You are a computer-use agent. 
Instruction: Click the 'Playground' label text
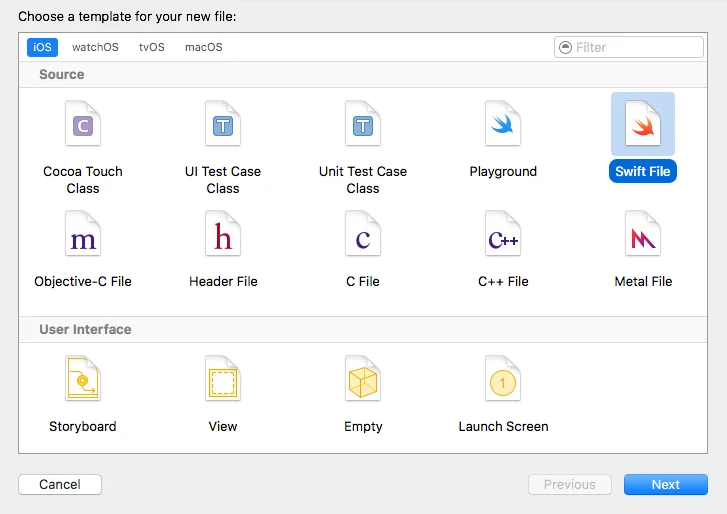(x=503, y=171)
